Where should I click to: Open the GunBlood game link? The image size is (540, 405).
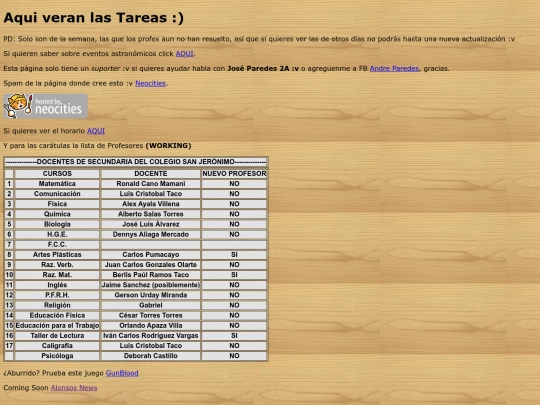[x=122, y=373]
